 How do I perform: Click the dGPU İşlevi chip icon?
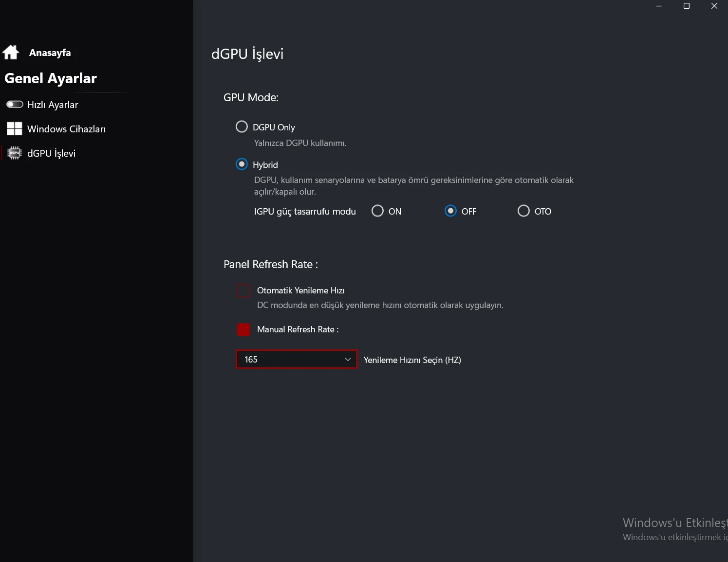click(x=15, y=153)
